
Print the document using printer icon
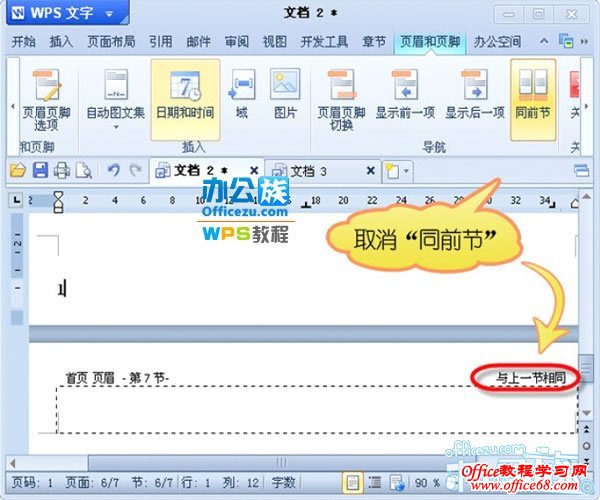(62, 170)
